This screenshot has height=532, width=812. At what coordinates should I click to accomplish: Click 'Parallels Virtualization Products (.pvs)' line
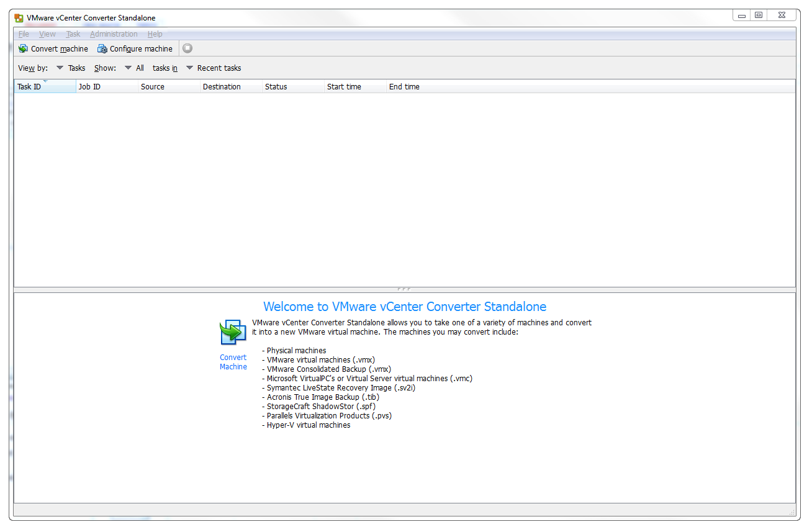[327, 416]
